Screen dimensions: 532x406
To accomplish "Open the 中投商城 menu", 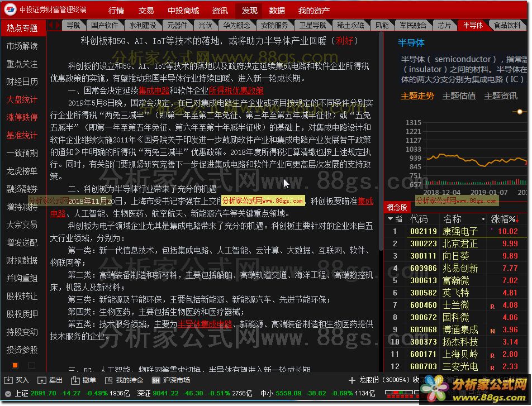I will 183,11.
